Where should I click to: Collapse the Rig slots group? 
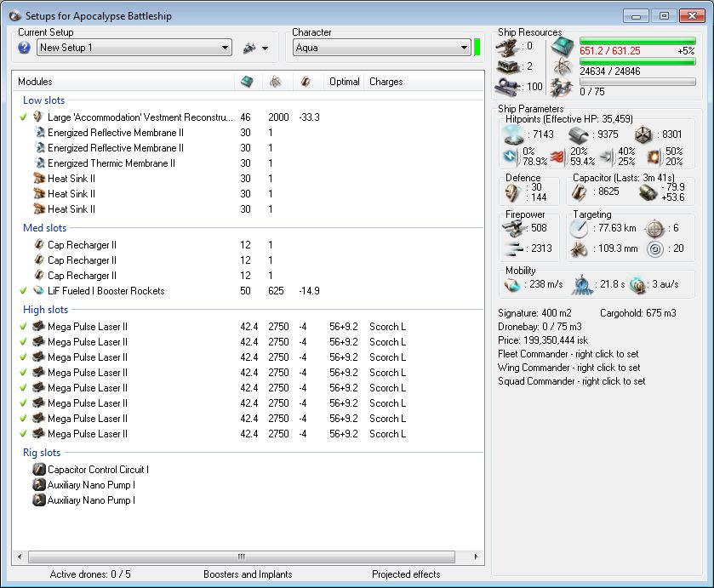point(42,453)
